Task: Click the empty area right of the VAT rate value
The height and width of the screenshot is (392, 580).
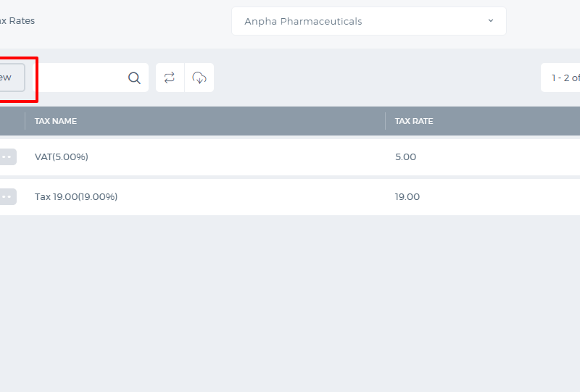Action: click(498, 157)
